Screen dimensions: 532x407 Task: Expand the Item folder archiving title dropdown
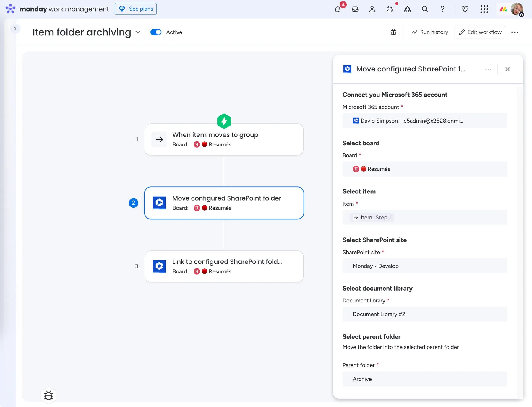tap(138, 32)
